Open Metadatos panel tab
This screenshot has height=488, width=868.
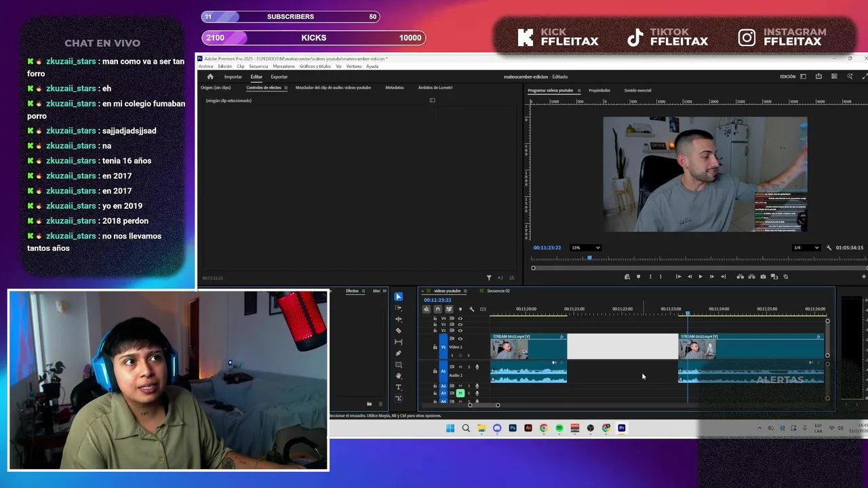pos(394,88)
